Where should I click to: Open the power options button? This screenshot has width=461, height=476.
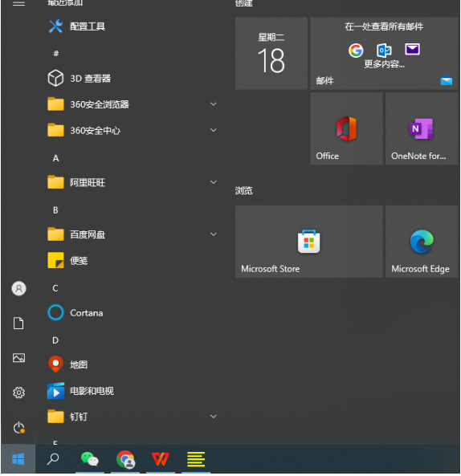(x=18, y=428)
